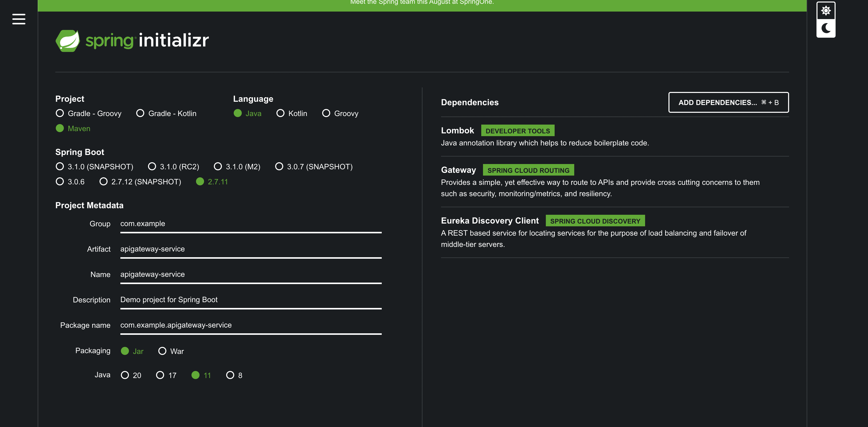The image size is (868, 427).
Task: Pick Spring Boot 3.0.6
Action: 70,182
